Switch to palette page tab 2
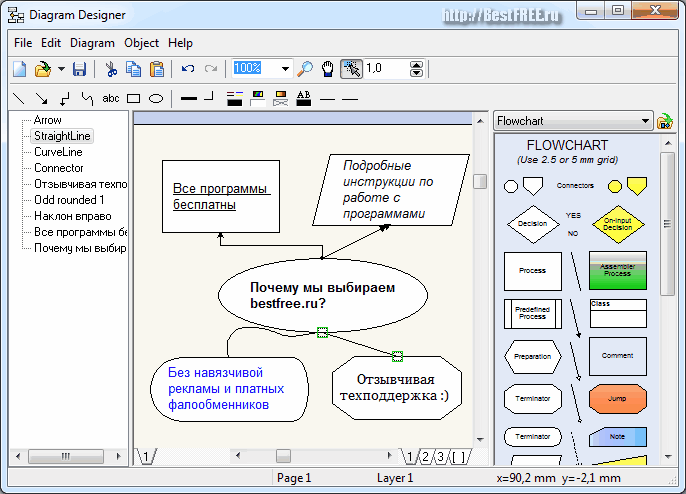686x494 pixels. (425, 457)
